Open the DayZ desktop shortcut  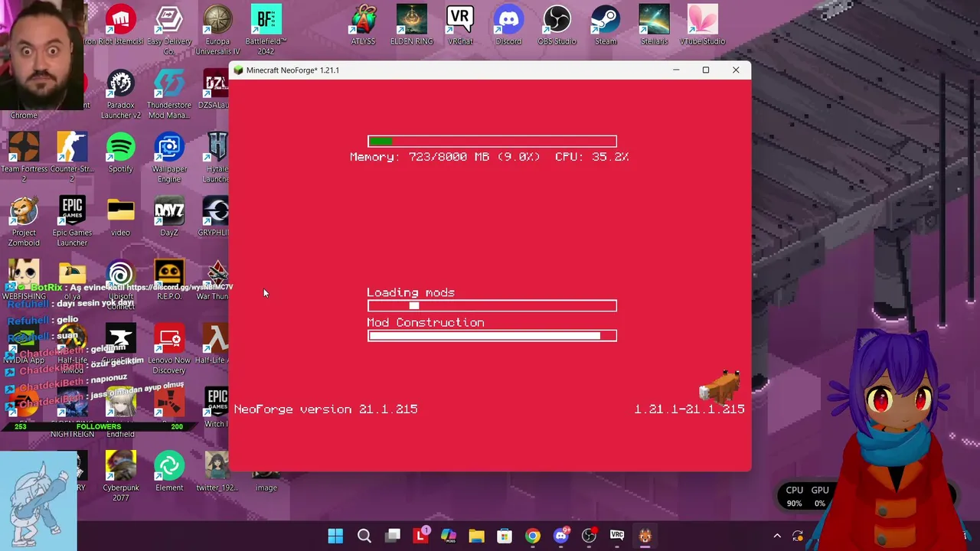(169, 216)
